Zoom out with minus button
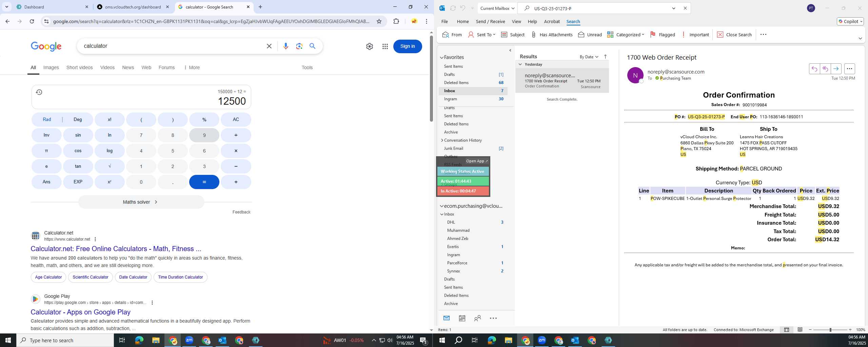The image size is (868, 347). coord(810,330)
